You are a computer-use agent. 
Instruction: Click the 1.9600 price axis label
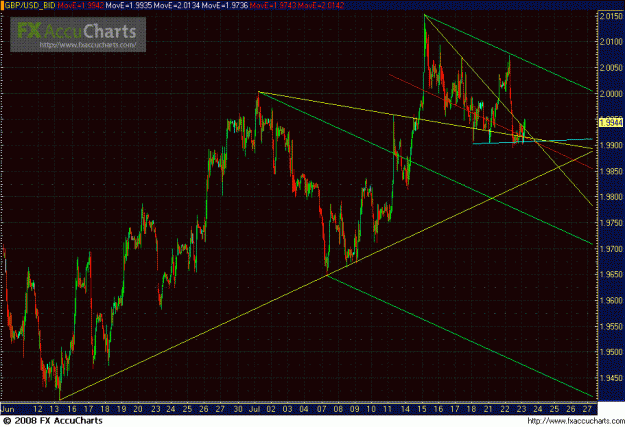click(x=611, y=301)
